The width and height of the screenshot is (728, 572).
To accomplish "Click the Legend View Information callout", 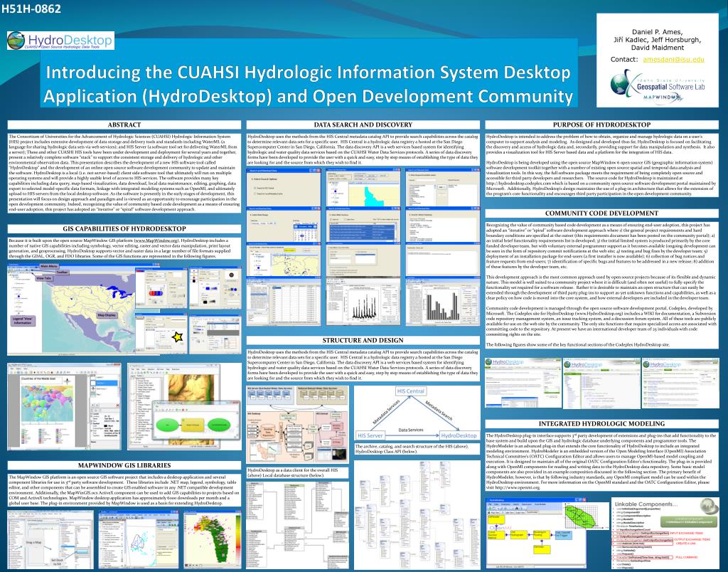I will (22, 321).
